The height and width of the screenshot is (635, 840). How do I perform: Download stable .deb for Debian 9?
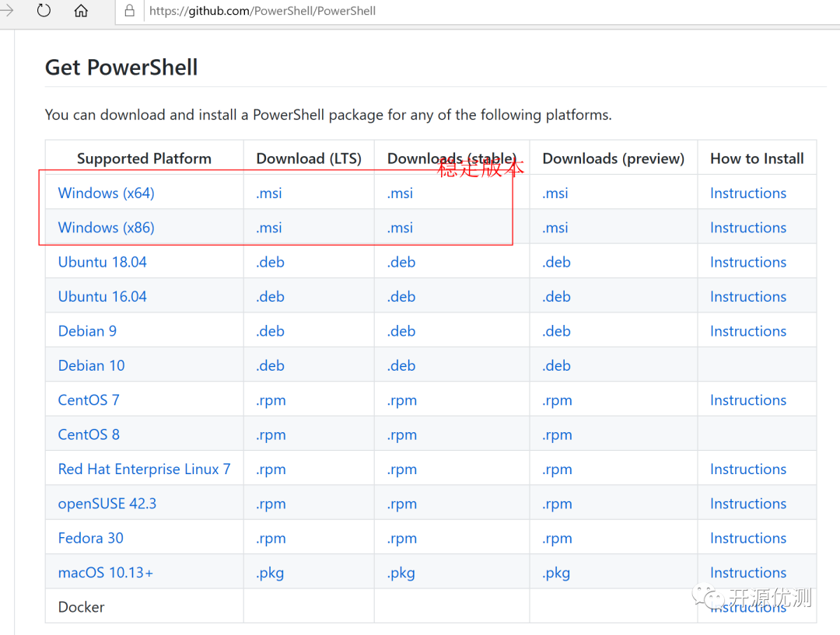pyautogui.click(x=401, y=331)
